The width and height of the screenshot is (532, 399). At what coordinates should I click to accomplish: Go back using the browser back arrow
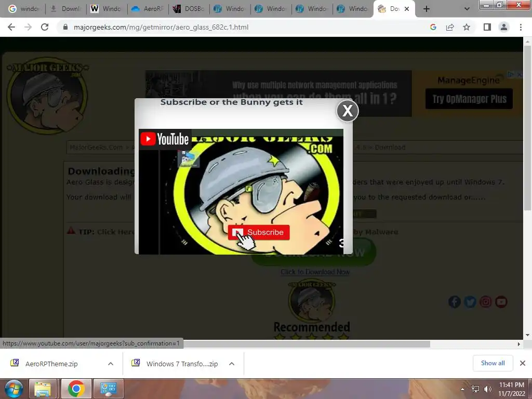(11, 27)
